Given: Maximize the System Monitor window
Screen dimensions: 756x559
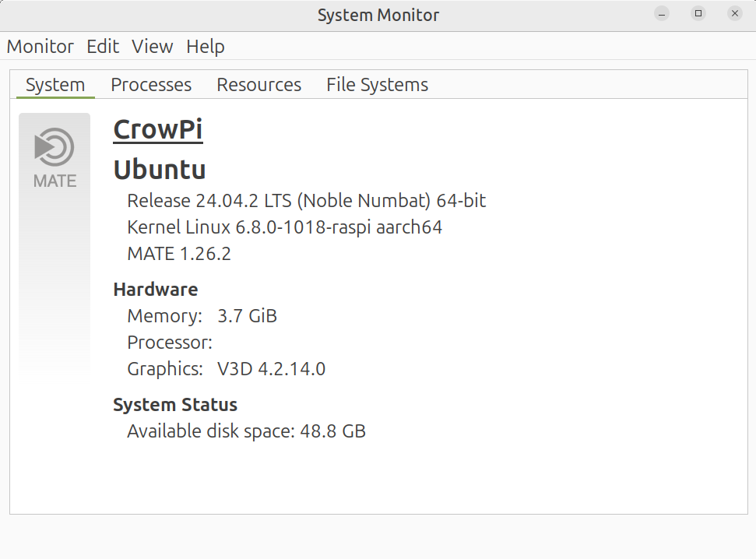Looking at the screenshot, I should [x=698, y=13].
